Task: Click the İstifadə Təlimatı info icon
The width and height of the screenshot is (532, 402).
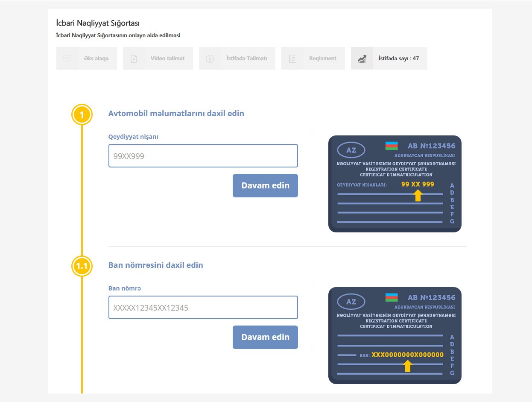Action: 210,59
